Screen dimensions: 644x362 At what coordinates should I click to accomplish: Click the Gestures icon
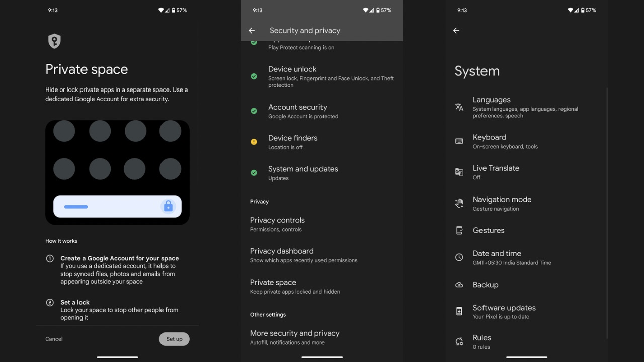pos(458,230)
